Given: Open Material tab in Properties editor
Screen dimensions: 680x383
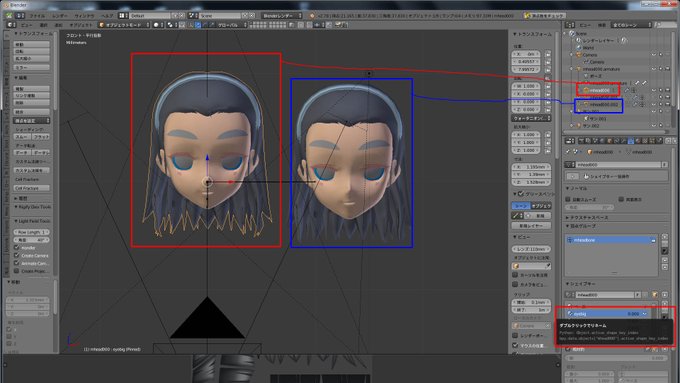Looking at the screenshot, I should 638,141.
